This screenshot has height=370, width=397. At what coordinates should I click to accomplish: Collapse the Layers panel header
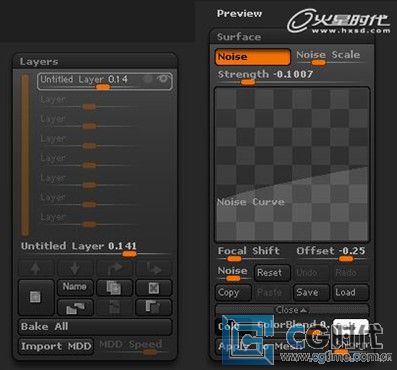click(x=95, y=61)
